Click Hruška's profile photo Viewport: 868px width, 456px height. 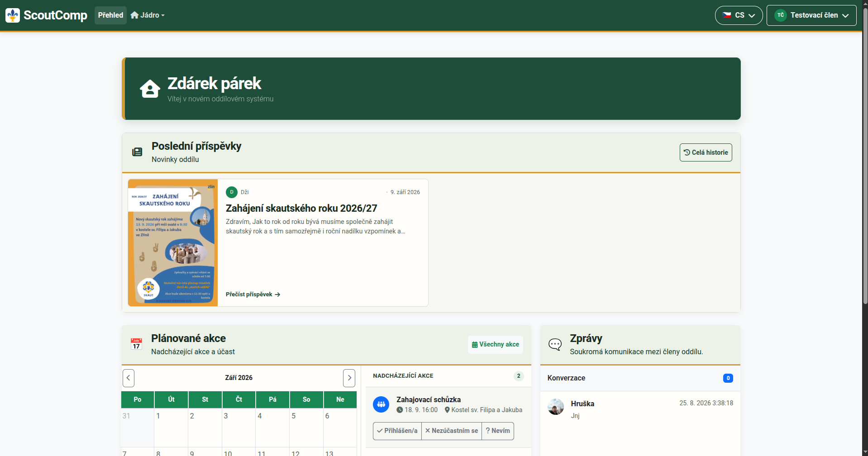point(556,407)
